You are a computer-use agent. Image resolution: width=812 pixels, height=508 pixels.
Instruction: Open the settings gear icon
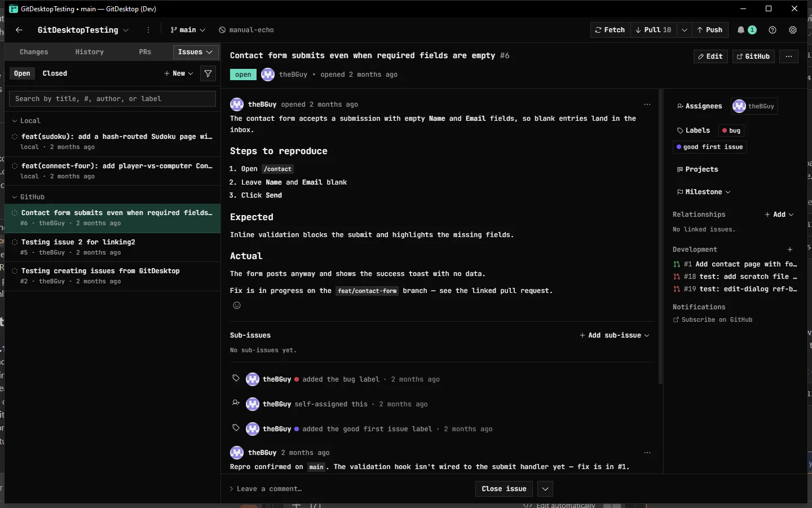[793, 30]
